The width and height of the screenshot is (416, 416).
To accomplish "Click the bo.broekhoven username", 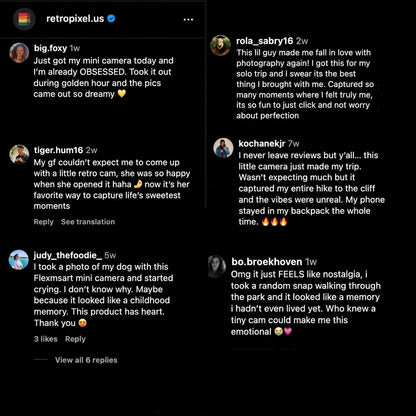I will pyautogui.click(x=267, y=262).
